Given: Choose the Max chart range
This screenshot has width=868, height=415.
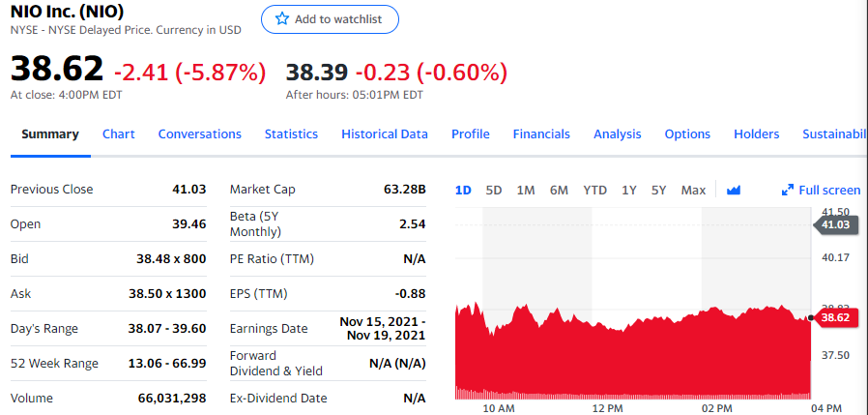Looking at the screenshot, I should pyautogui.click(x=693, y=190).
